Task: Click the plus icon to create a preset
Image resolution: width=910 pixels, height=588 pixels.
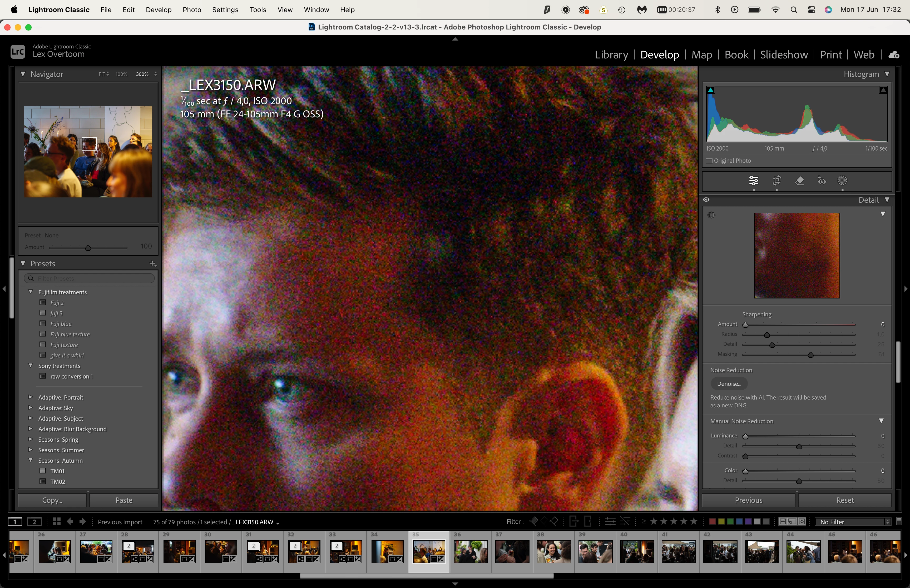Action: click(152, 263)
